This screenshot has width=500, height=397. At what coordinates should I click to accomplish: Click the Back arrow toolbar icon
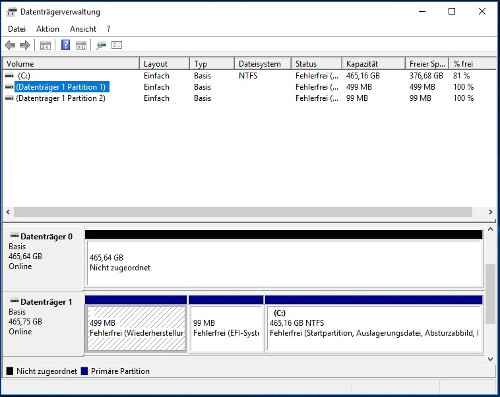click(x=10, y=45)
